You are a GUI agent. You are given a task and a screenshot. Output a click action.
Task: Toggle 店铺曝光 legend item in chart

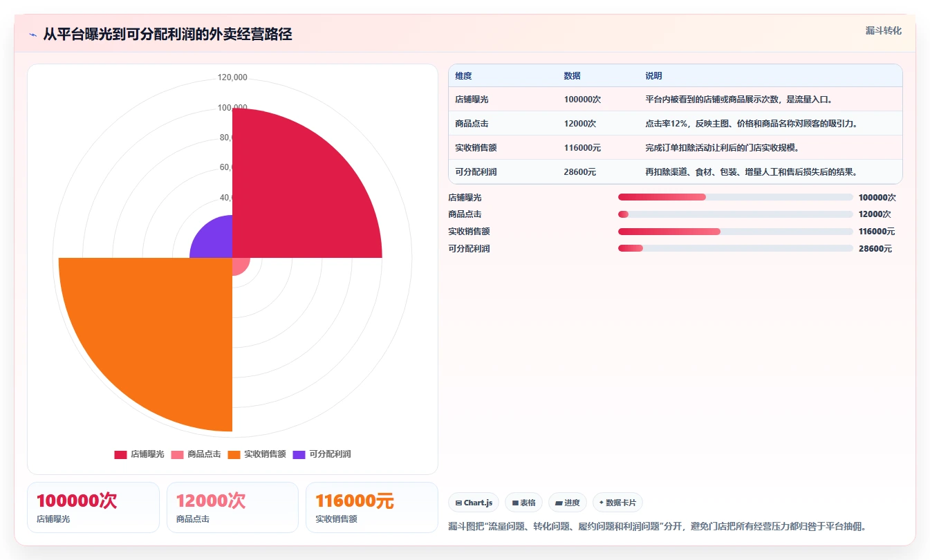coord(140,454)
